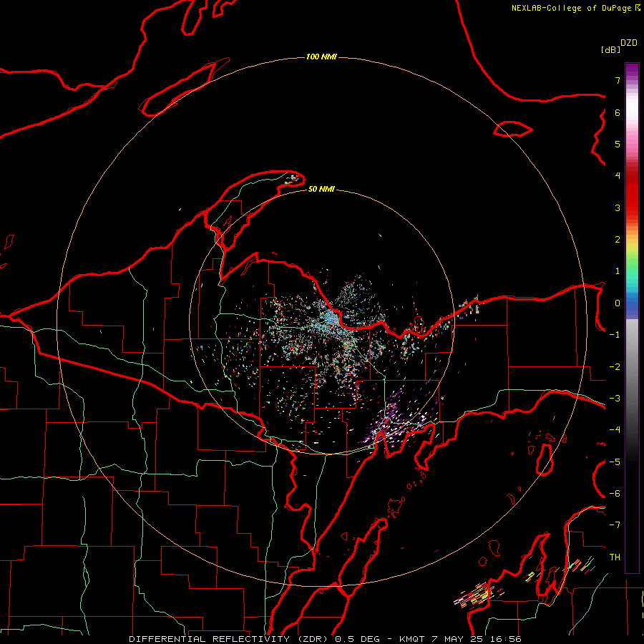The image size is (644, 644).
Task: Click the positive 5 tick label on the scale
Action: [618, 144]
